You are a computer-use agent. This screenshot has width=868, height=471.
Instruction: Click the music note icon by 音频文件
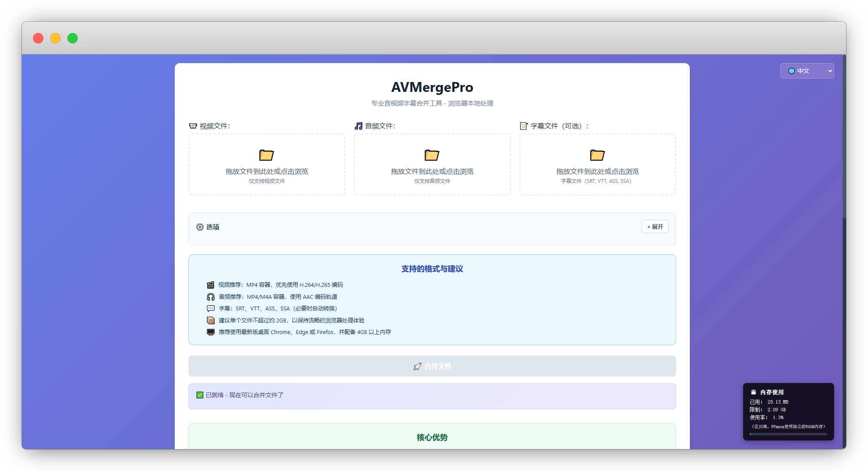(358, 126)
